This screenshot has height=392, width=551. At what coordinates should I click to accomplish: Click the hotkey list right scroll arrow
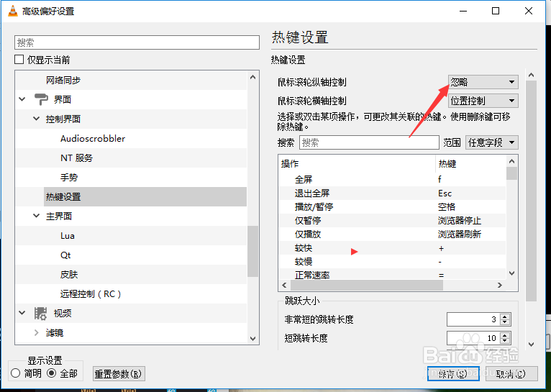tap(500, 286)
